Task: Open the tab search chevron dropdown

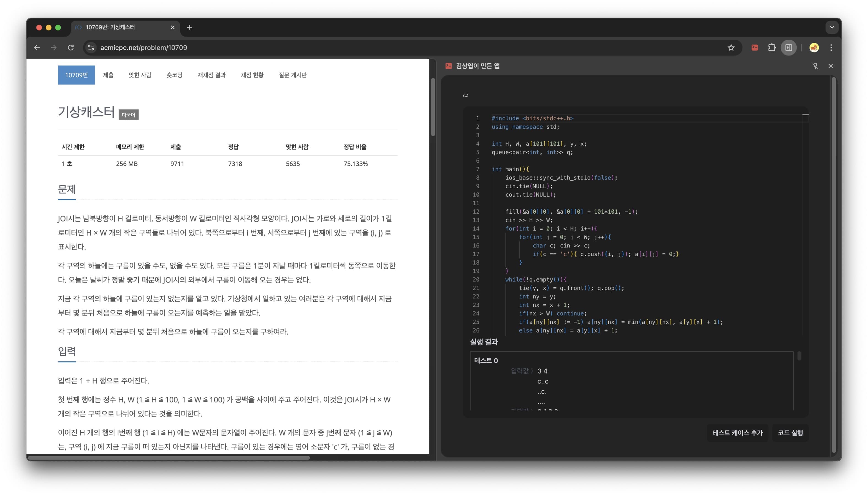Action: tap(832, 27)
